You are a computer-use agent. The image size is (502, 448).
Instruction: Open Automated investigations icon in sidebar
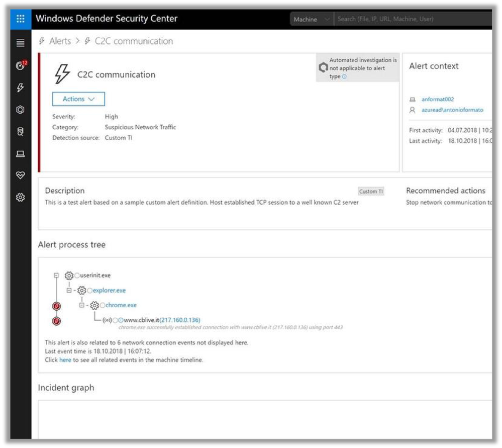[21, 110]
